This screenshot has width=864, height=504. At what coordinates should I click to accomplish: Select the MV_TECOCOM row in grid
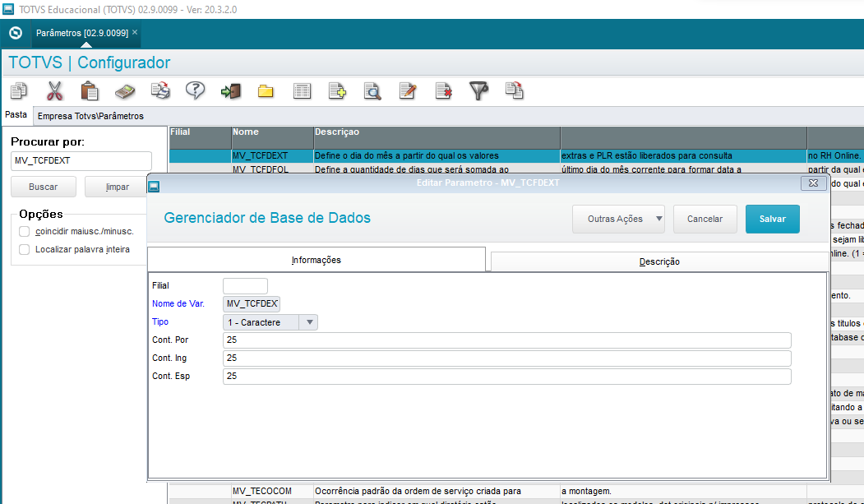point(272,491)
